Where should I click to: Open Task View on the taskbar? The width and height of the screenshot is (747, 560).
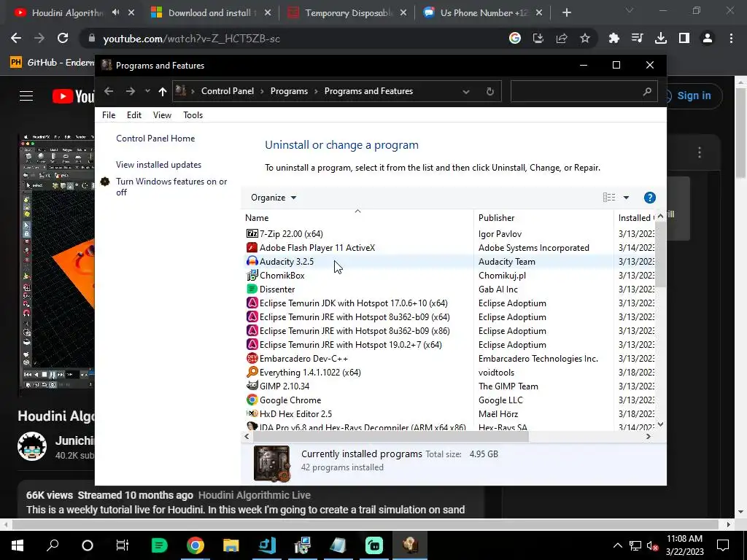pyautogui.click(x=123, y=545)
